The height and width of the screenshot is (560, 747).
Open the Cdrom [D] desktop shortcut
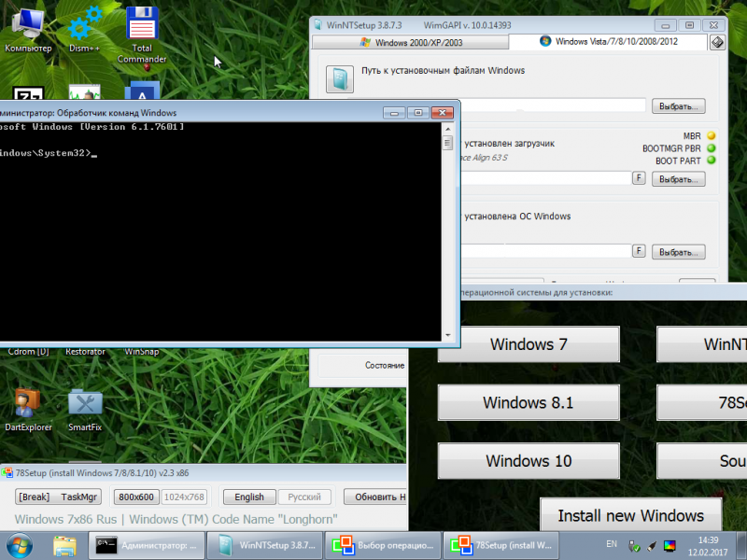(28, 352)
